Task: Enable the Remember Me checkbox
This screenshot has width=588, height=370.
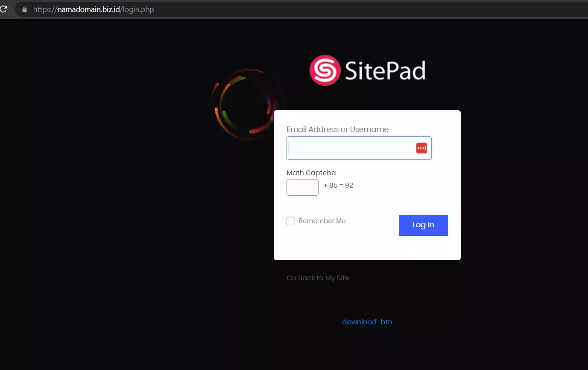Action: tap(291, 221)
